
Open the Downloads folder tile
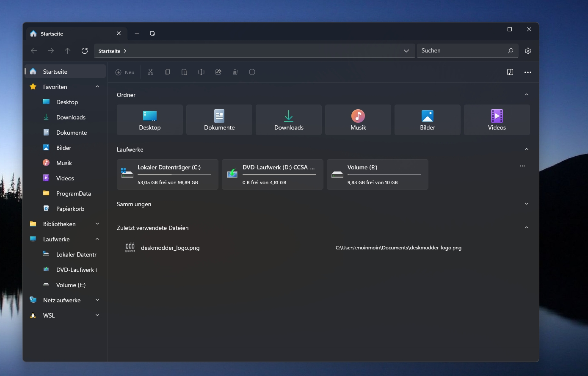click(x=289, y=120)
